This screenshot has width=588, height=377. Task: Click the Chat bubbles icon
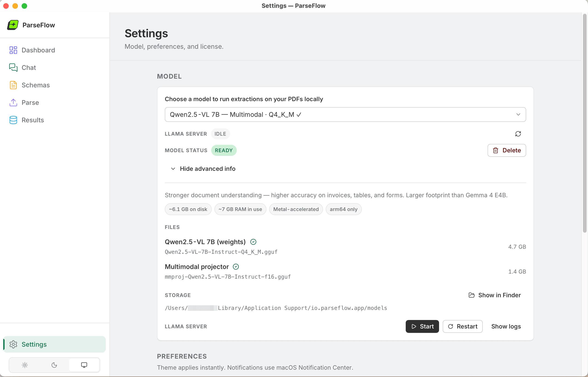13,68
